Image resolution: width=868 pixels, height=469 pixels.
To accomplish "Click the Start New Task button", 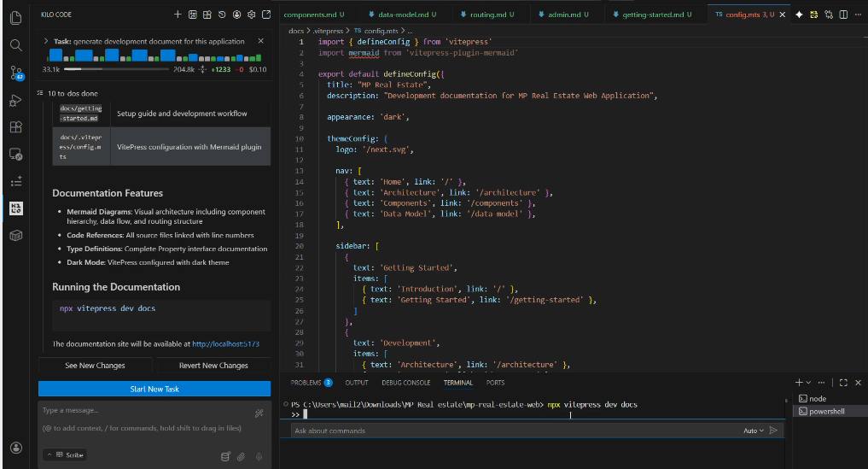I will [x=154, y=389].
